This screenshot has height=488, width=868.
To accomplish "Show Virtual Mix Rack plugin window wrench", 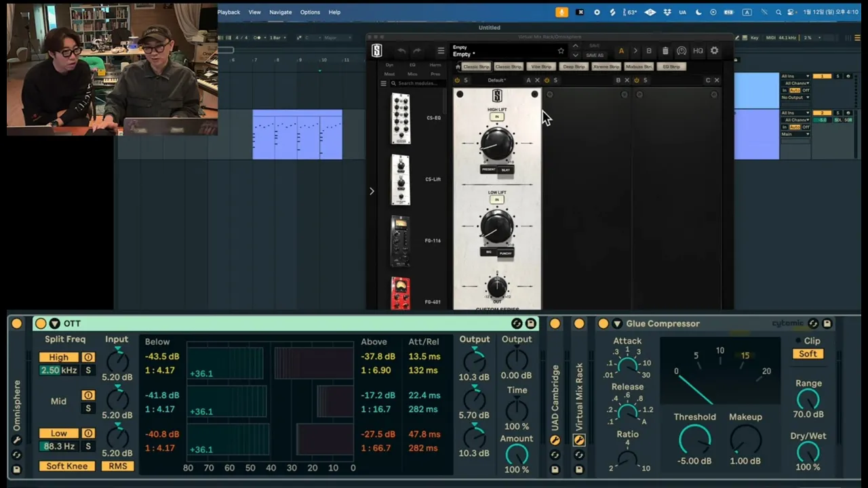I will point(579,440).
